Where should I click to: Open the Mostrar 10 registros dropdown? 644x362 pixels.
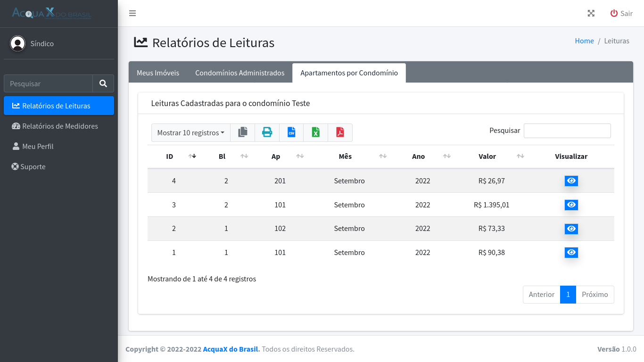pos(190,132)
